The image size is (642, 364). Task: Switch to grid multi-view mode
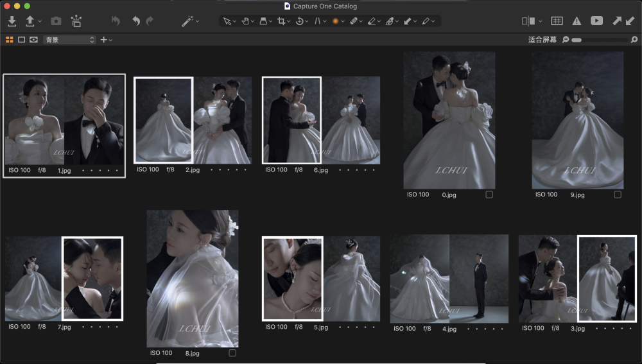pyautogui.click(x=9, y=40)
